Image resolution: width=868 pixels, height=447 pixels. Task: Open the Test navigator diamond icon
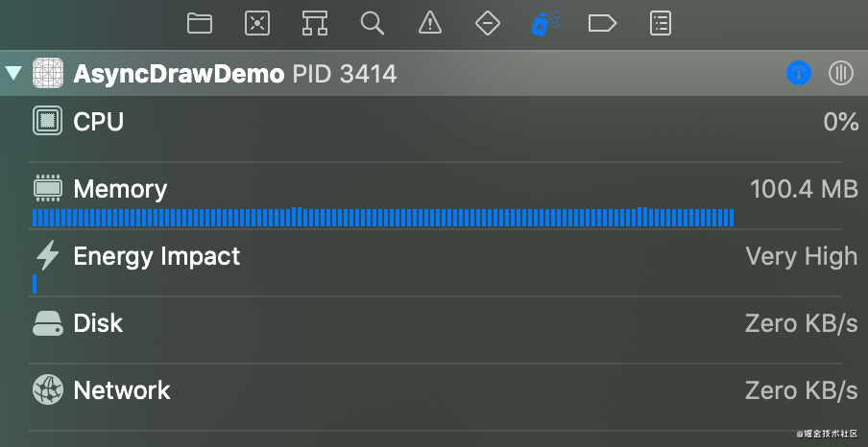coord(488,23)
